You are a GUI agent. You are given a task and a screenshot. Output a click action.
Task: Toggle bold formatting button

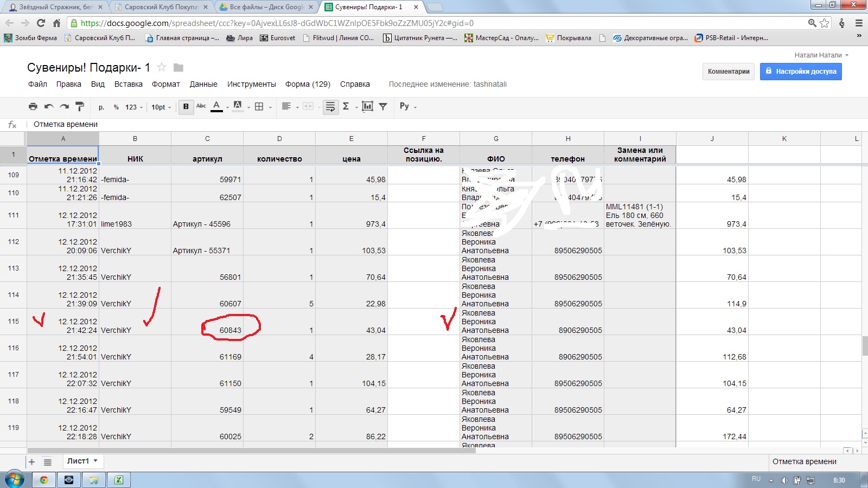[186, 106]
